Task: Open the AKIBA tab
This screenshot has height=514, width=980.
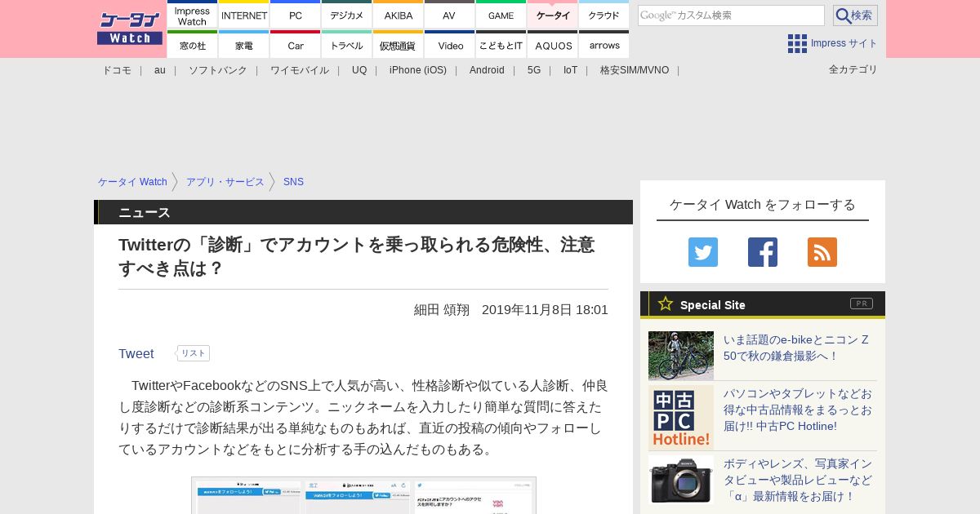Action: click(399, 15)
